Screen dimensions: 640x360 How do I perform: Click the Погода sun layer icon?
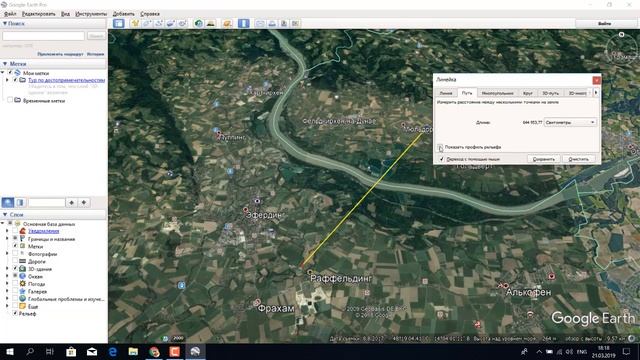(23, 284)
